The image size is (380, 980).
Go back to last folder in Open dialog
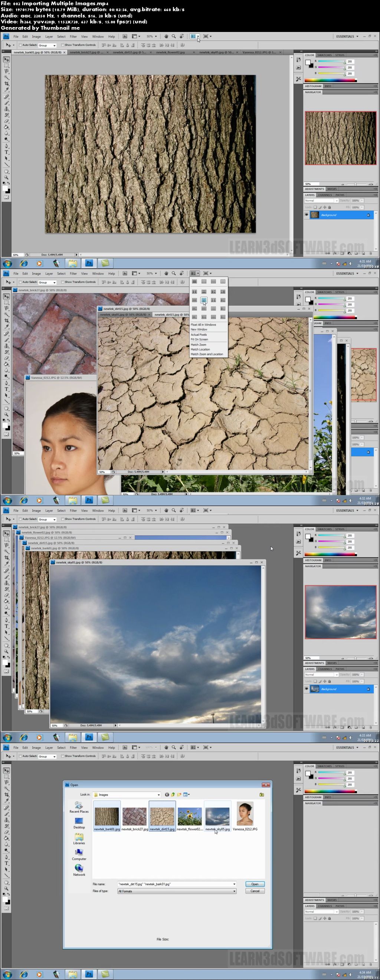point(167,794)
